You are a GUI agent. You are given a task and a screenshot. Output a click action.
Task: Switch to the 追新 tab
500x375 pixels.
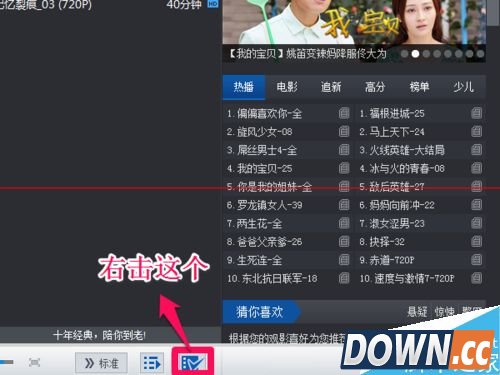[x=331, y=87]
